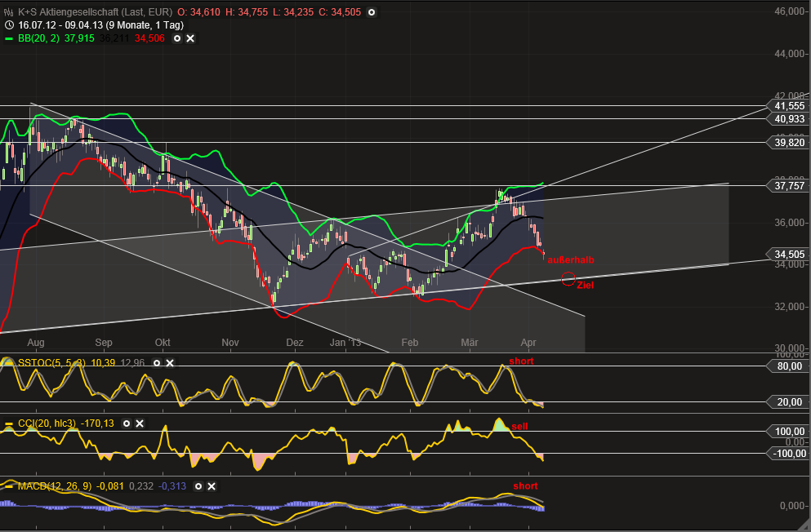Click the 39,820 price level tag
The width and height of the screenshot is (811, 532).
(788, 143)
